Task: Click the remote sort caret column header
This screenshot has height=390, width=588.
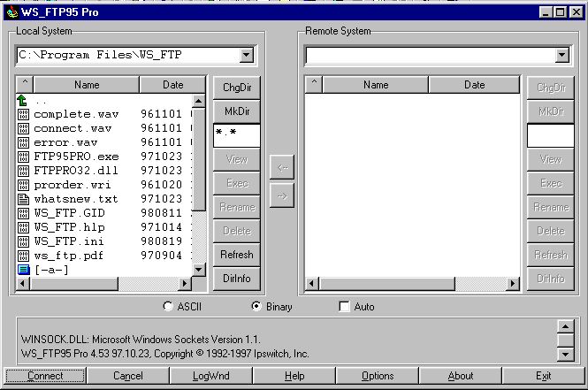Action: (x=314, y=84)
